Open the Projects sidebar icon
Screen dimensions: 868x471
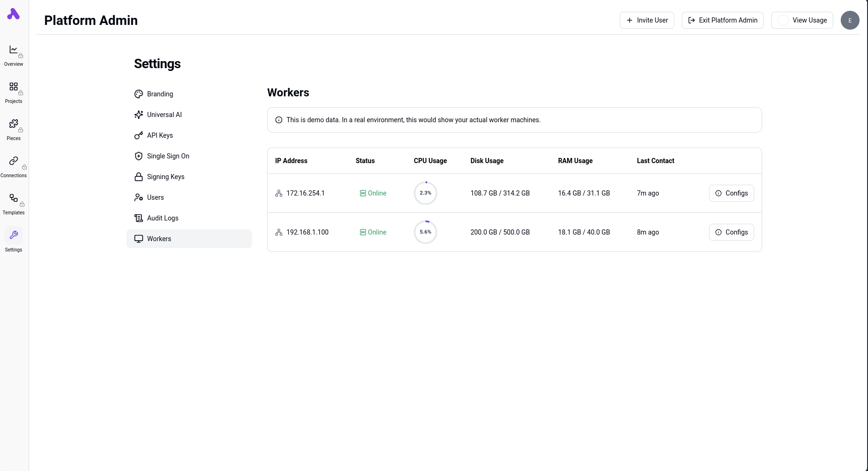tap(14, 87)
